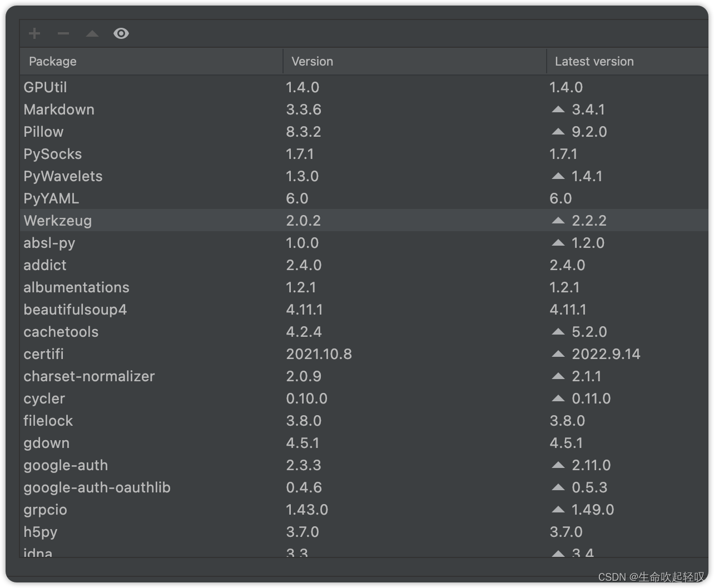The image size is (714, 588).
Task: Click the upgrade arrow next to PyWavelets 1.4.1
Action: tap(558, 176)
